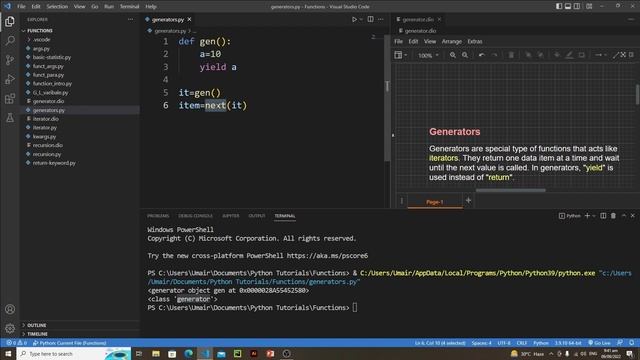The height and width of the screenshot is (360, 640).
Task: Zoom out on draw.io diagram
Action: (465, 55)
